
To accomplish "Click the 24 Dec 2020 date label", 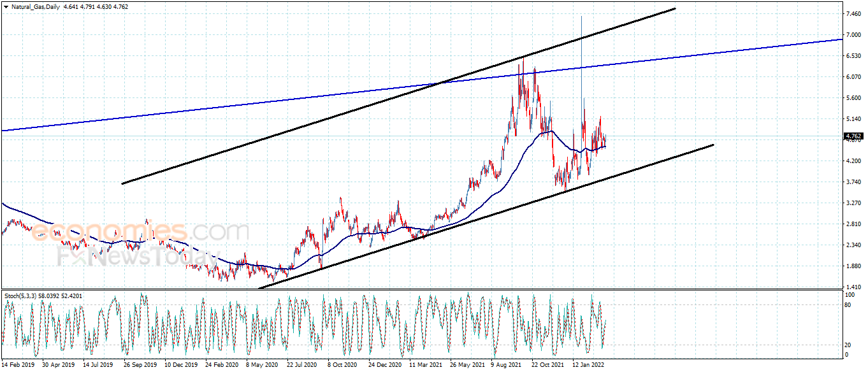I will pyautogui.click(x=385, y=366).
